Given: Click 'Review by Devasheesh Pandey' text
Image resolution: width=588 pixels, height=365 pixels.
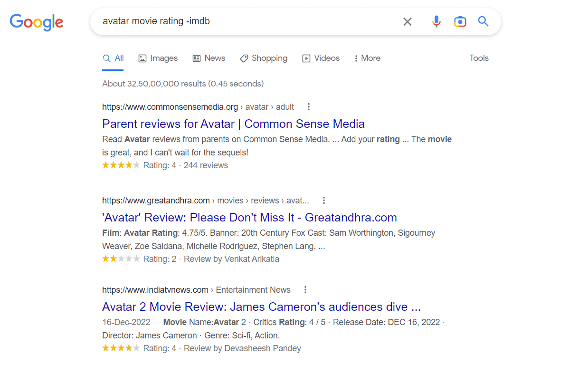Looking at the screenshot, I should [x=242, y=348].
